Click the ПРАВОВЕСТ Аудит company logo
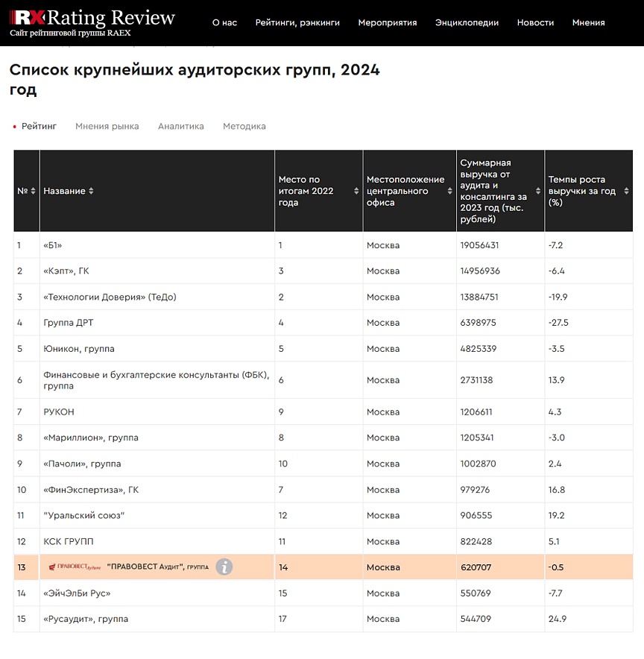This screenshot has width=644, height=659. click(75, 567)
